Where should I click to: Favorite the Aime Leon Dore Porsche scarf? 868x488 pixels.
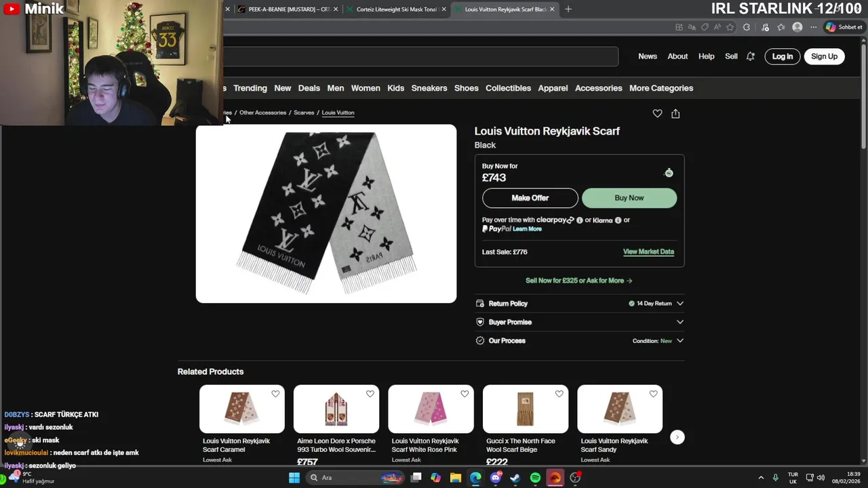(370, 394)
